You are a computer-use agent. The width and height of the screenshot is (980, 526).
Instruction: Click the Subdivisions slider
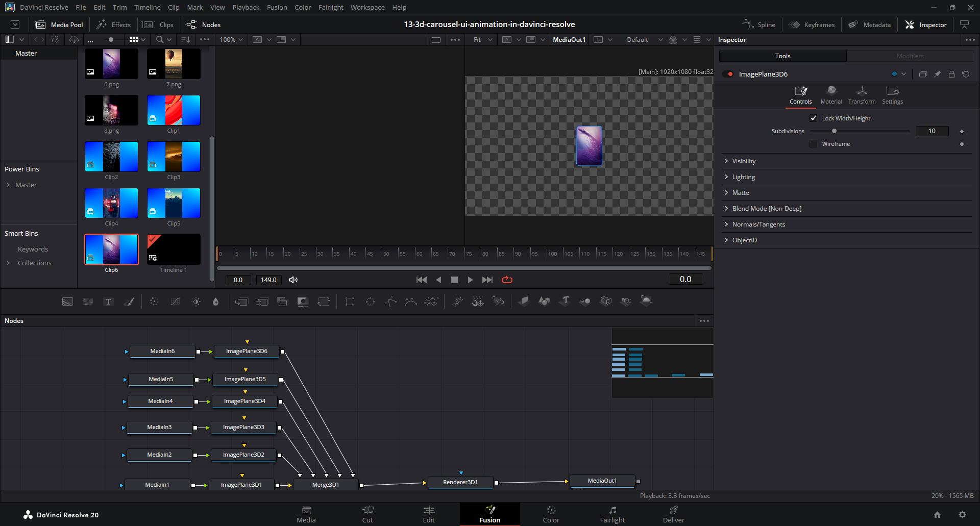point(860,131)
